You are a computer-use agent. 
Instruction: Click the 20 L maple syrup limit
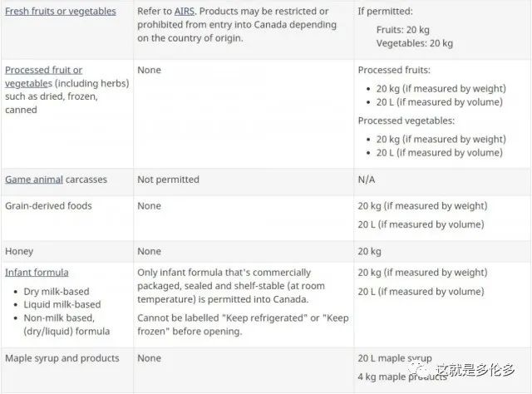pyautogui.click(x=395, y=358)
